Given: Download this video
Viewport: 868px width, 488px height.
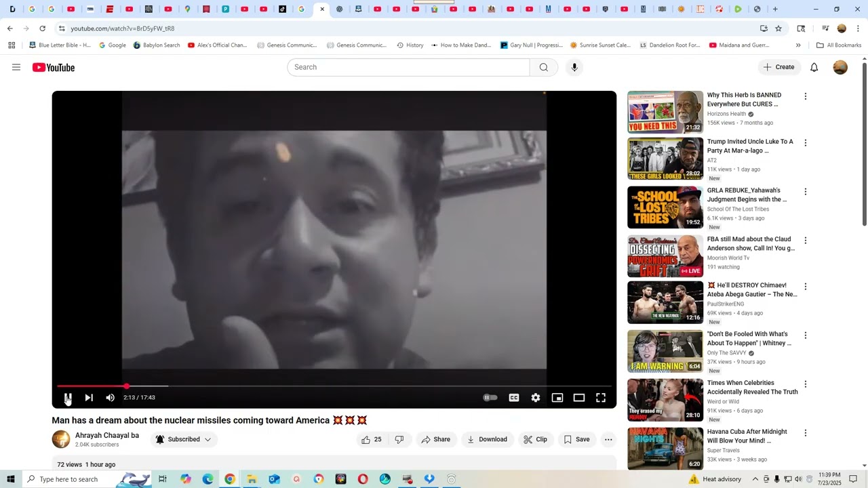Looking at the screenshot, I should [487, 439].
